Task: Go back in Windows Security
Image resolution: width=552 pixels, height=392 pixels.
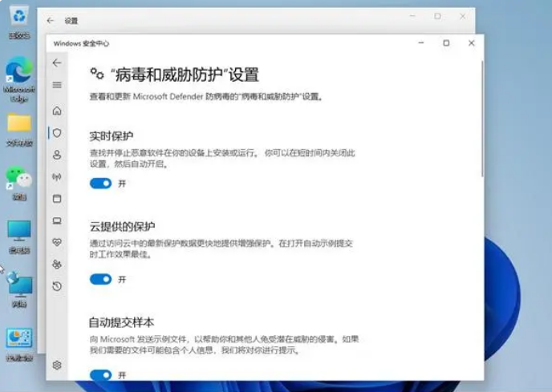Action: (57, 63)
